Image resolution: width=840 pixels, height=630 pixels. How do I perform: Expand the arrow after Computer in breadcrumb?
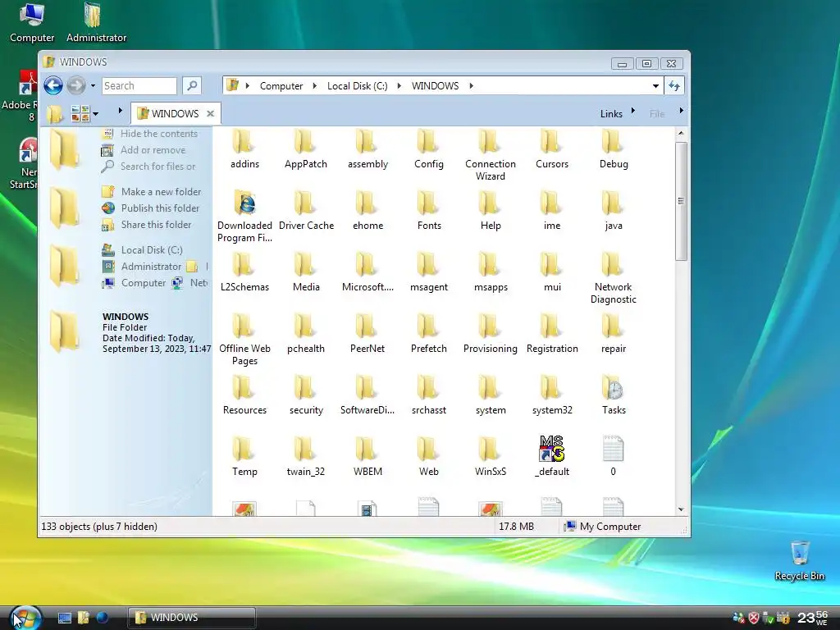click(314, 85)
